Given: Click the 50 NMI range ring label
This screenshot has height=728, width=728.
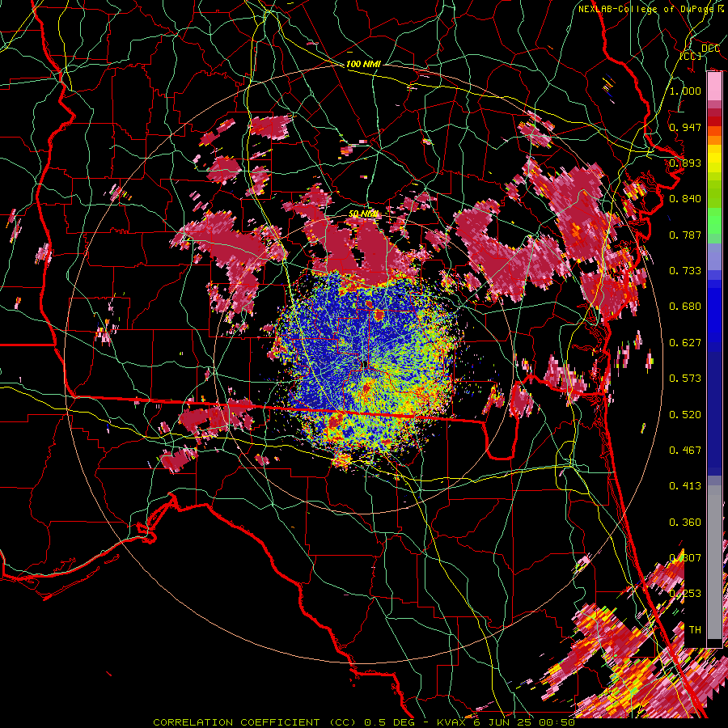Looking at the screenshot, I should click(x=363, y=214).
